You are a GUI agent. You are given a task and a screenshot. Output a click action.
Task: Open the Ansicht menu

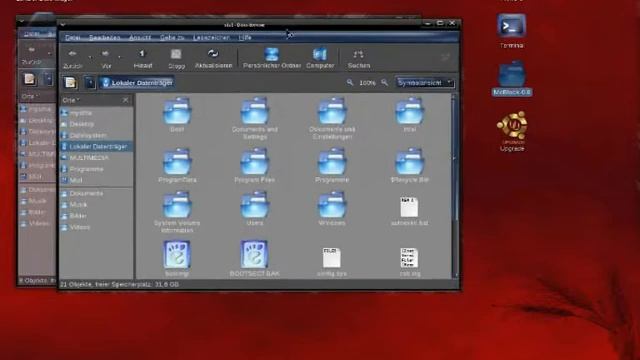pos(140,37)
